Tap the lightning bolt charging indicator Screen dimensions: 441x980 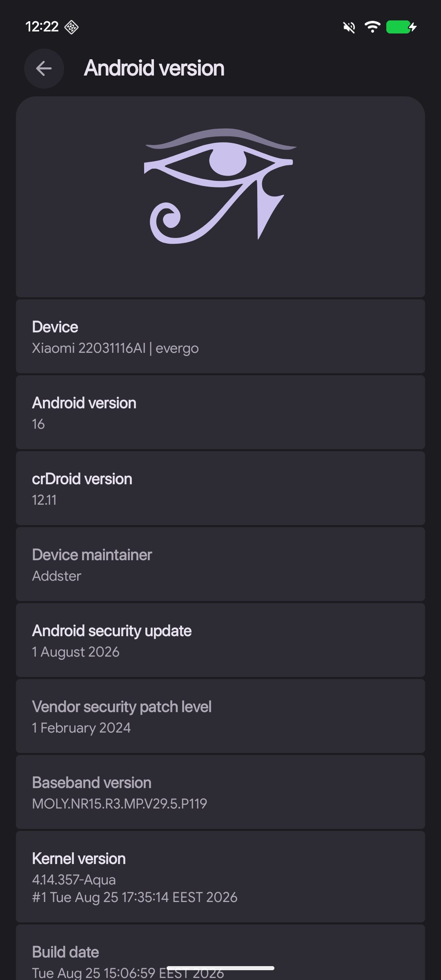[x=413, y=27]
